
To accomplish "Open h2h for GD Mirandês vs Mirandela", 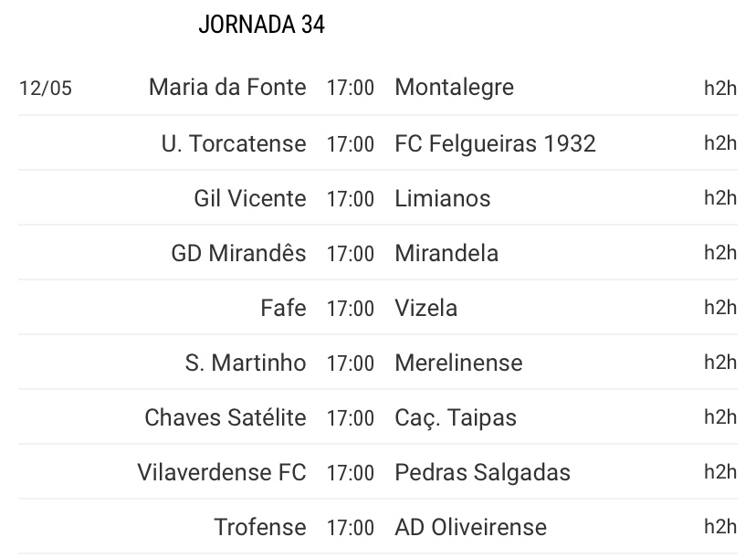I will pos(720,252).
